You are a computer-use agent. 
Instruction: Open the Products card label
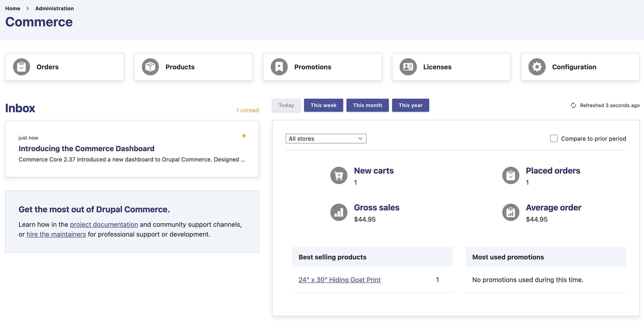(180, 67)
